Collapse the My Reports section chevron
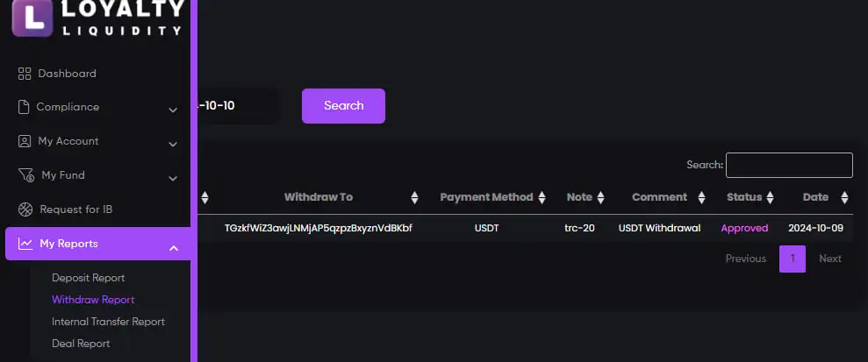 (173, 248)
